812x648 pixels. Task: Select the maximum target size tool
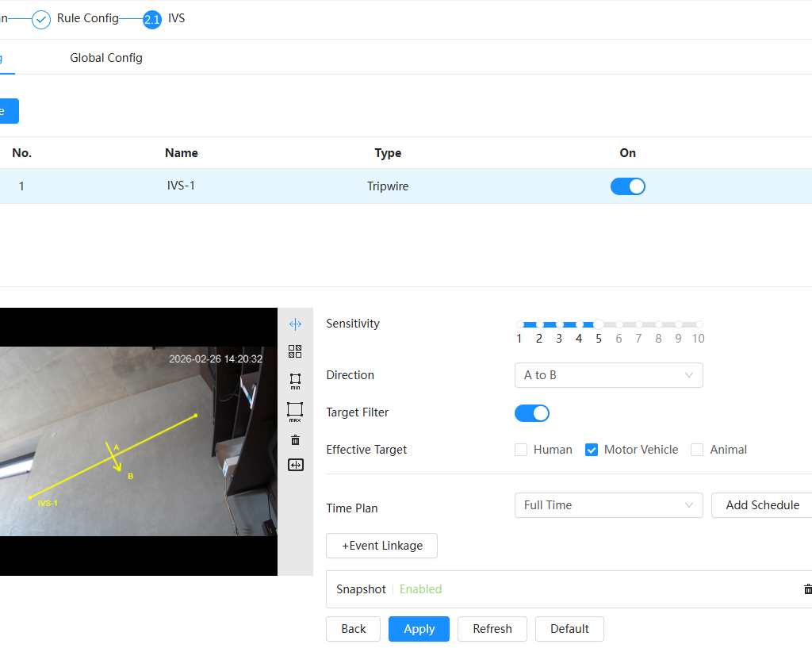[x=295, y=411]
